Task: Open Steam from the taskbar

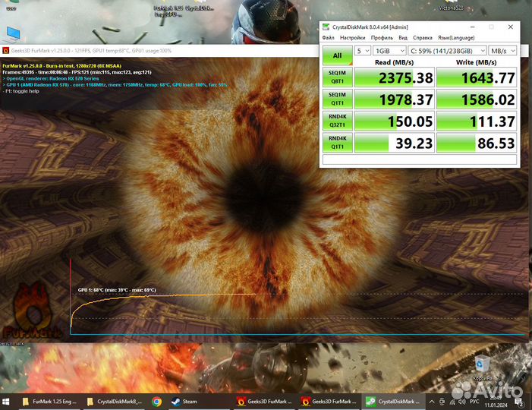Action: pyautogui.click(x=184, y=402)
